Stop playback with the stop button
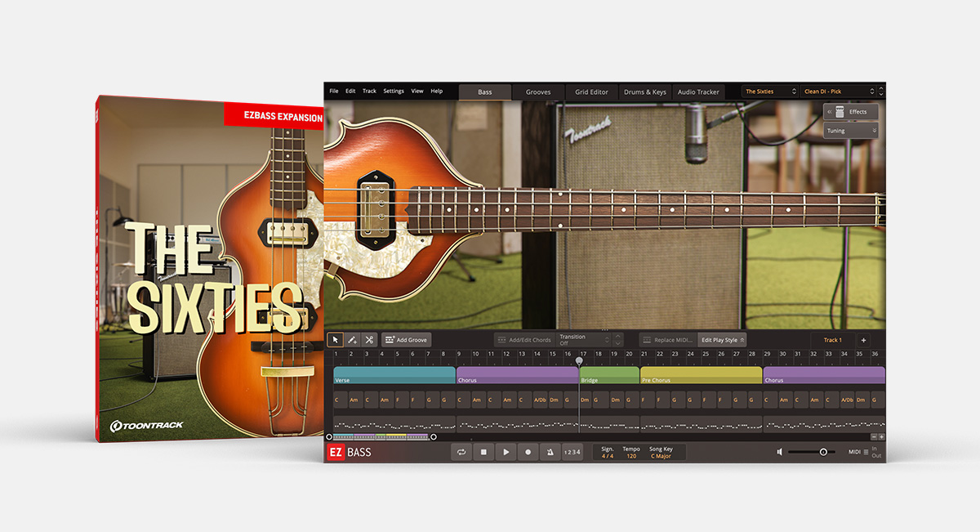Image resolution: width=980 pixels, height=532 pixels. click(483, 452)
